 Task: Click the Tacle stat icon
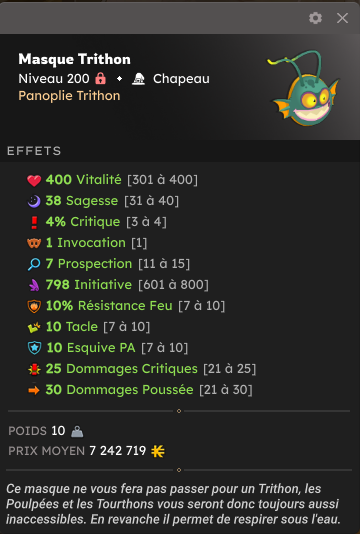34,327
